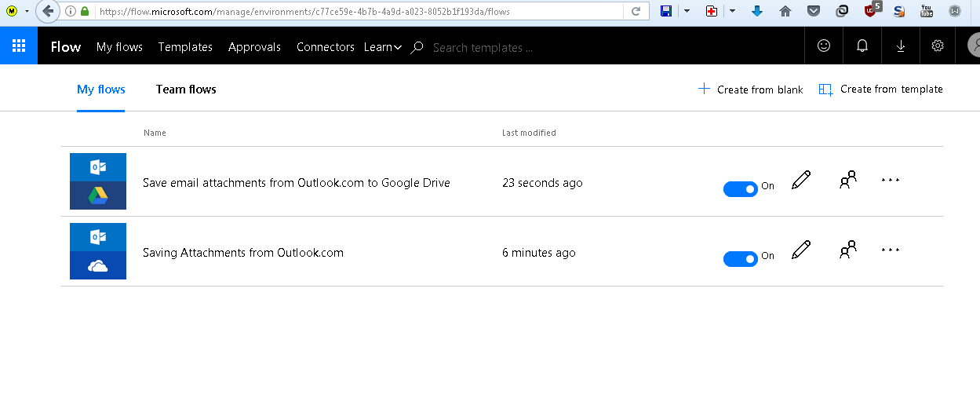Click Create from blank

(751, 89)
